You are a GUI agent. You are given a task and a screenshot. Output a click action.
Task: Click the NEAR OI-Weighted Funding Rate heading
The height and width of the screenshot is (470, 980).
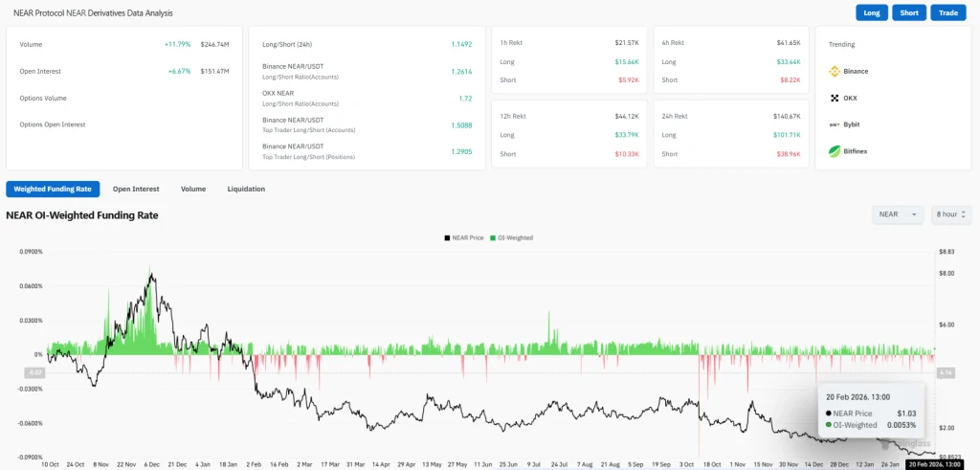click(x=82, y=215)
